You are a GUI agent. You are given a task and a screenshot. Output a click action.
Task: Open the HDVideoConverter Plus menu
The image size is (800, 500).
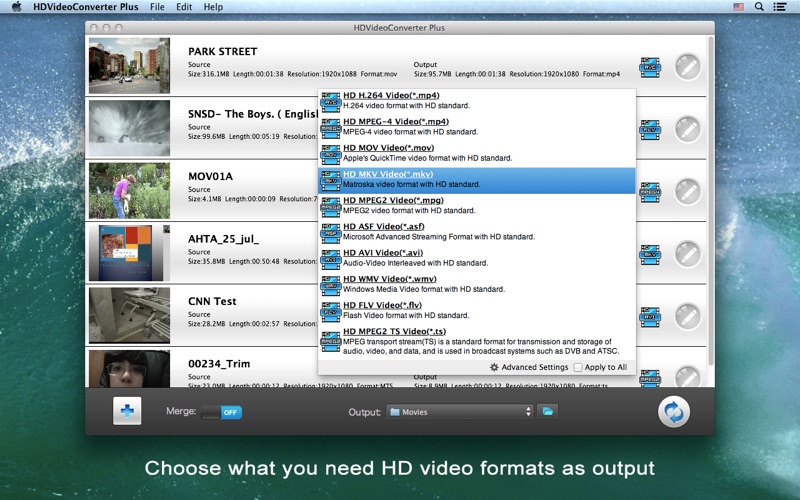pos(86,7)
